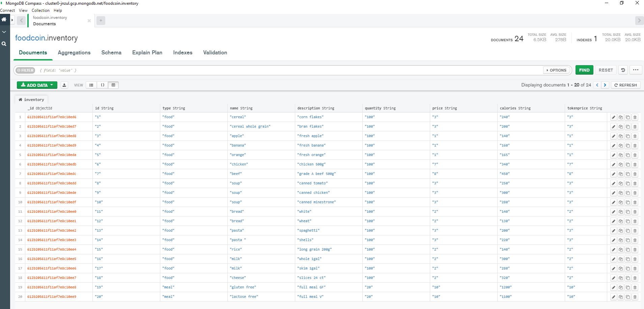Go to the next page of documents

click(605, 85)
